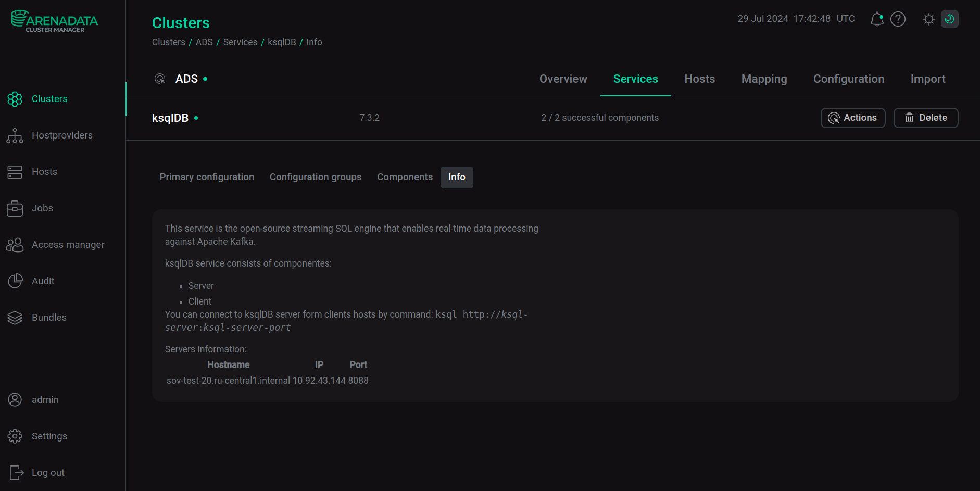Select the Services tab

635,79
